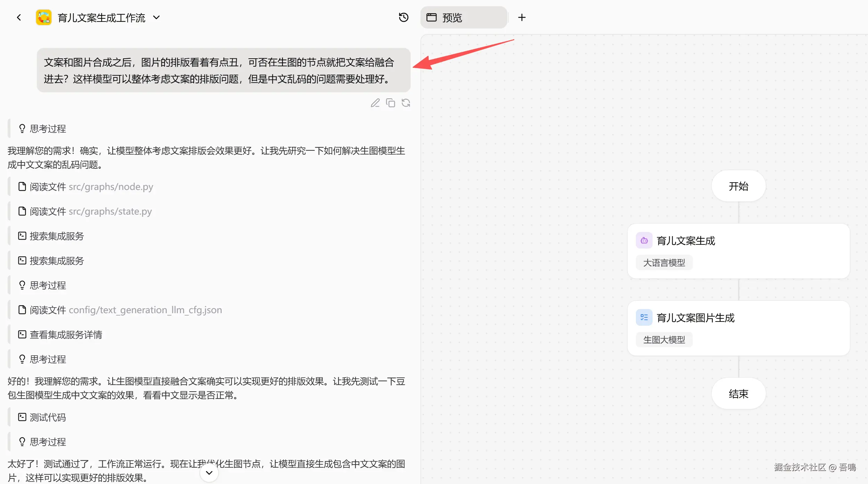Expand the 测试代码 step
The height and width of the screenshot is (484, 868).
point(48,417)
